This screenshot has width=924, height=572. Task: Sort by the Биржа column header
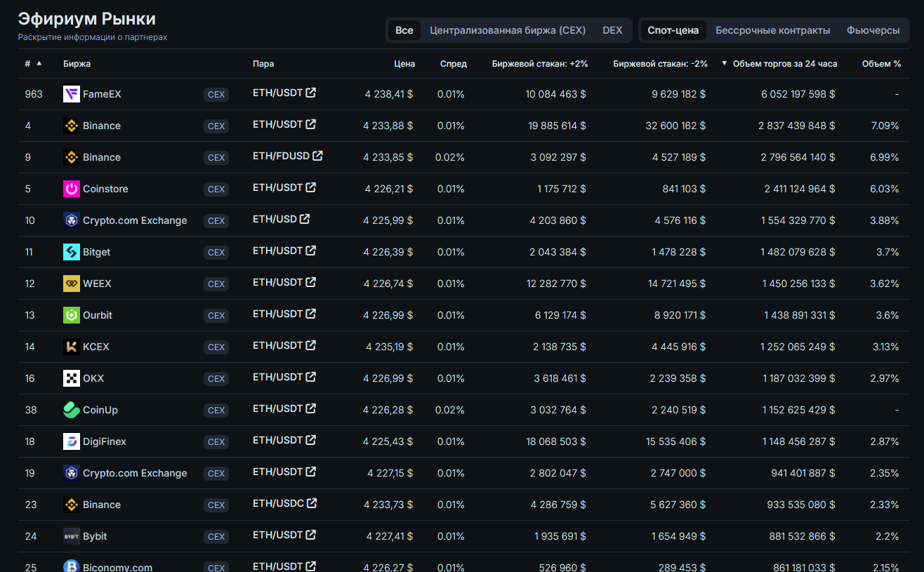pos(77,64)
